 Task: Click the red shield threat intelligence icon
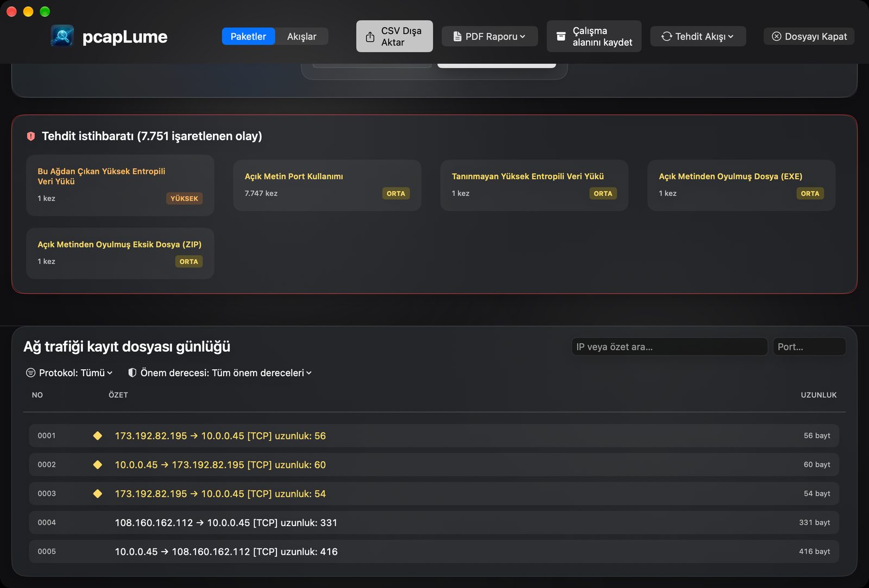pos(31,136)
